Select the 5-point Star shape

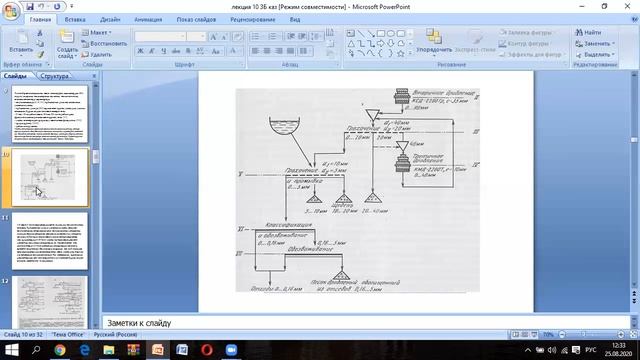(401, 54)
